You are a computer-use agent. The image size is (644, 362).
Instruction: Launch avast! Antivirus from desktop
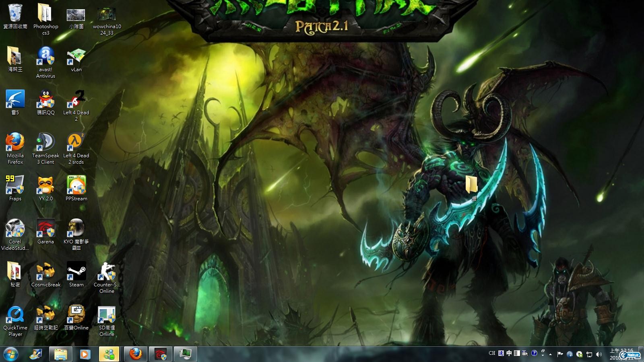(45, 62)
